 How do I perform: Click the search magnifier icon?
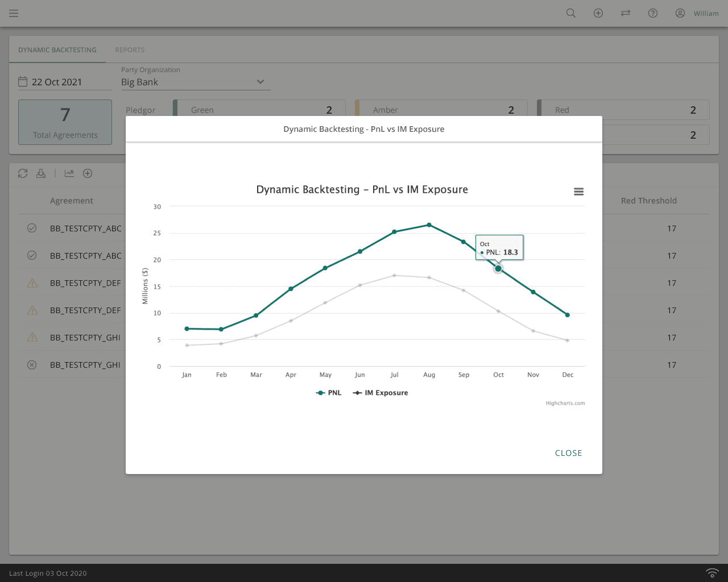[571, 13]
